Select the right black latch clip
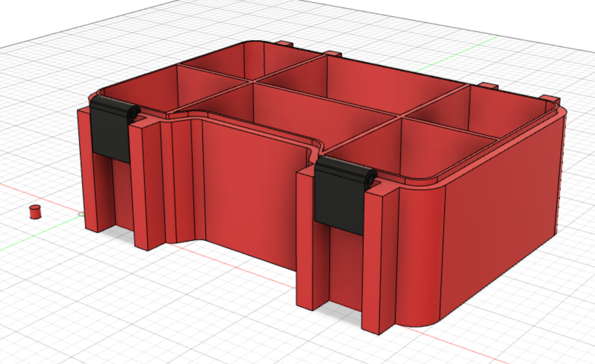595x364 pixels. click(342, 196)
